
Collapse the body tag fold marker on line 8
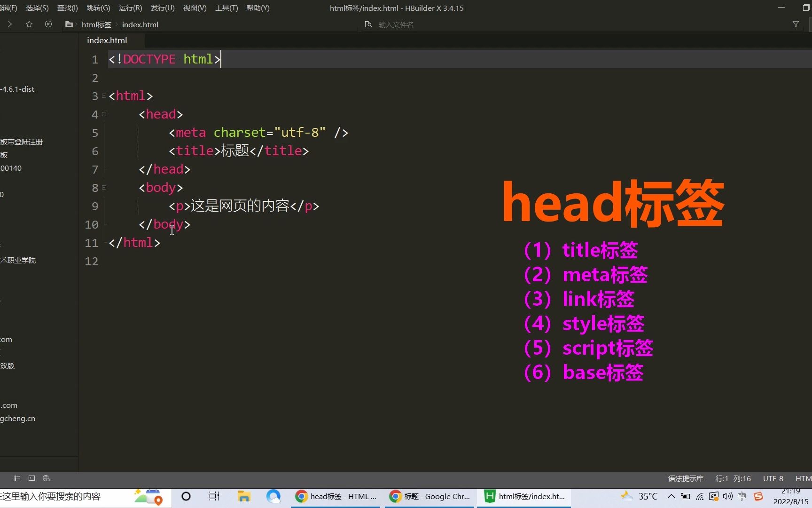[104, 188]
